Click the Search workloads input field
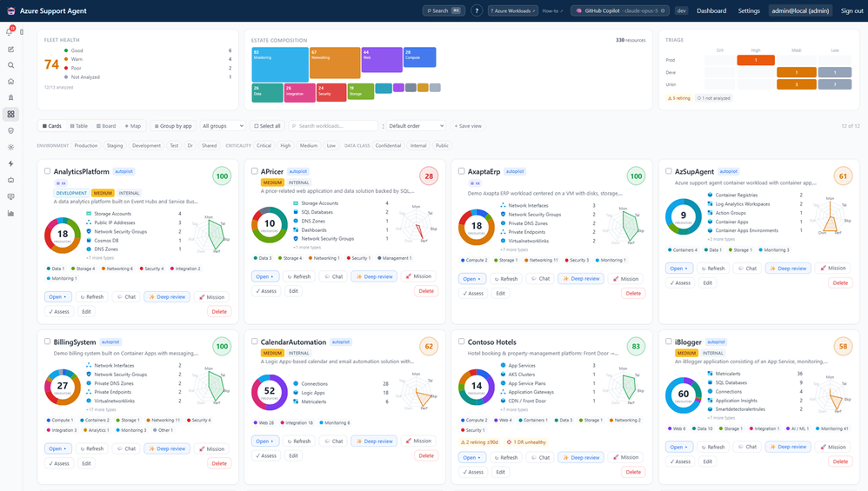 (333, 126)
